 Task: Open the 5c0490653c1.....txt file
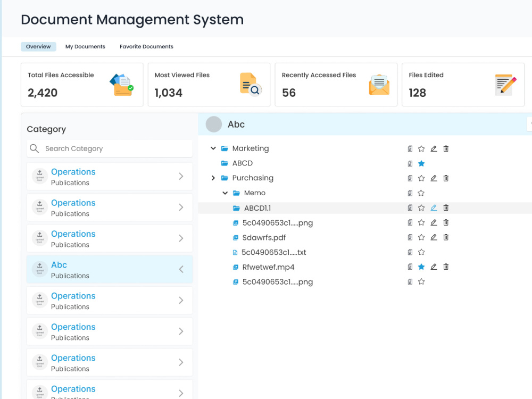coord(273,252)
